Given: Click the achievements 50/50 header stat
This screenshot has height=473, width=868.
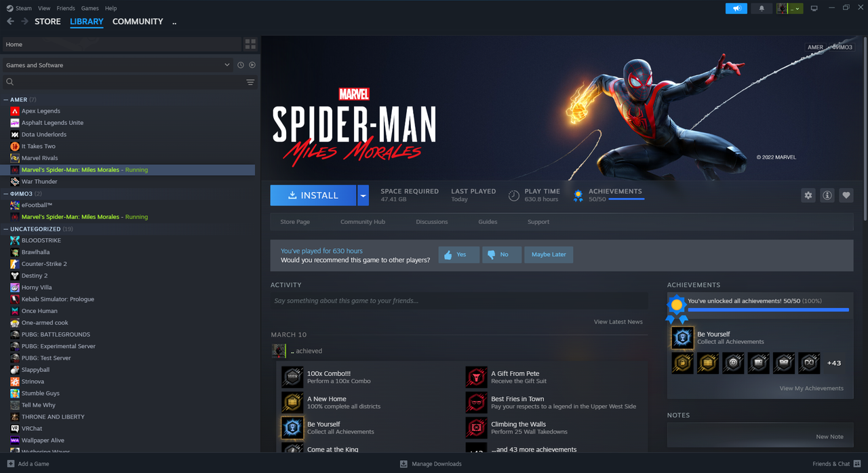Looking at the screenshot, I should 608,195.
